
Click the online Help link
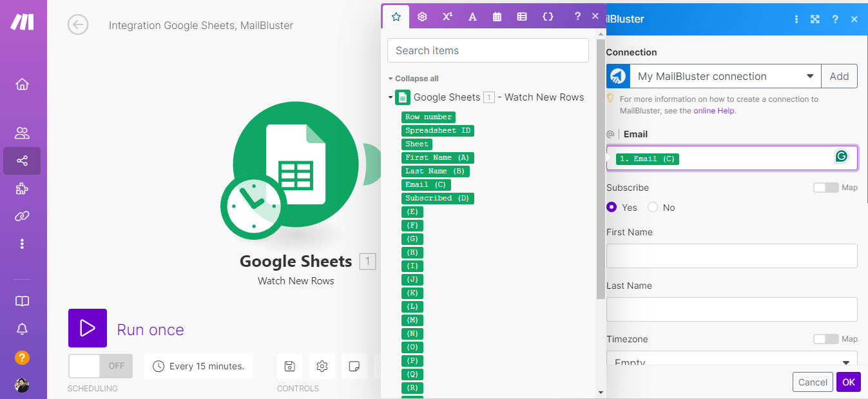[714, 111]
